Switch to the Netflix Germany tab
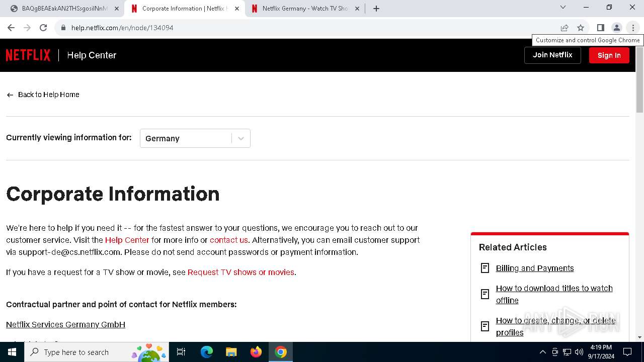 point(304,9)
